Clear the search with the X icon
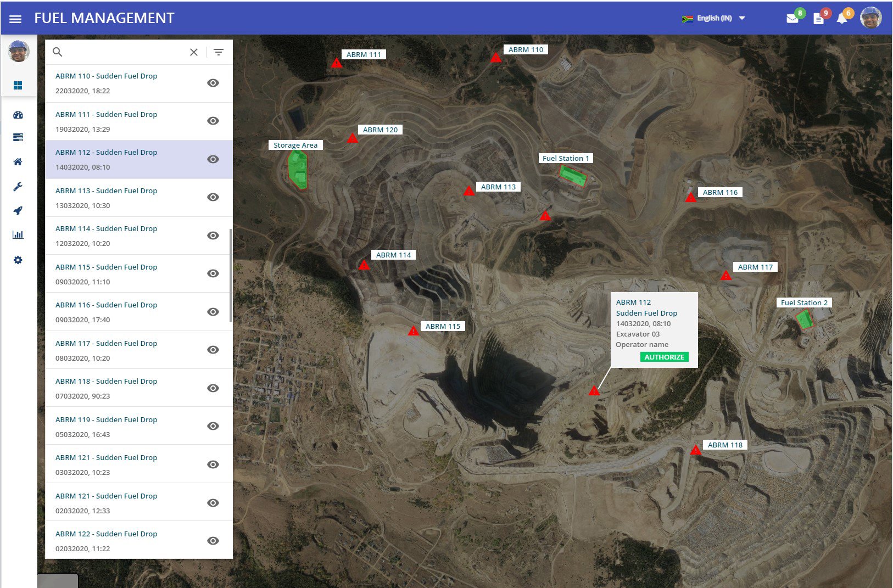 (x=194, y=52)
